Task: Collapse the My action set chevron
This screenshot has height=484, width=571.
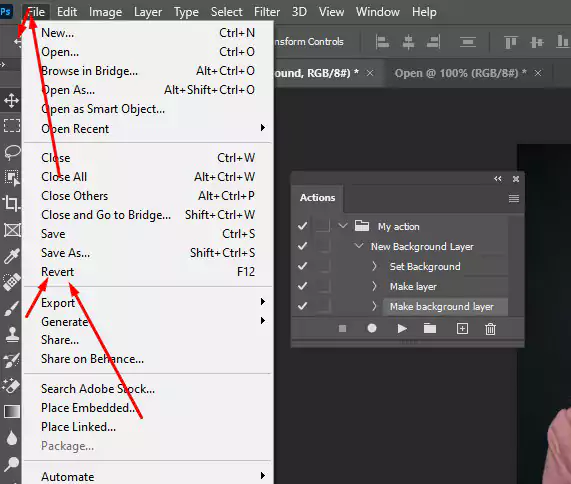Action: 342,226
